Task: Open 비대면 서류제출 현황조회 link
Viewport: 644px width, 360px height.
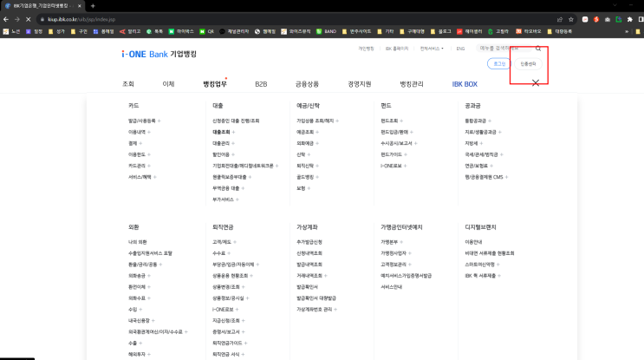Action: (490, 253)
